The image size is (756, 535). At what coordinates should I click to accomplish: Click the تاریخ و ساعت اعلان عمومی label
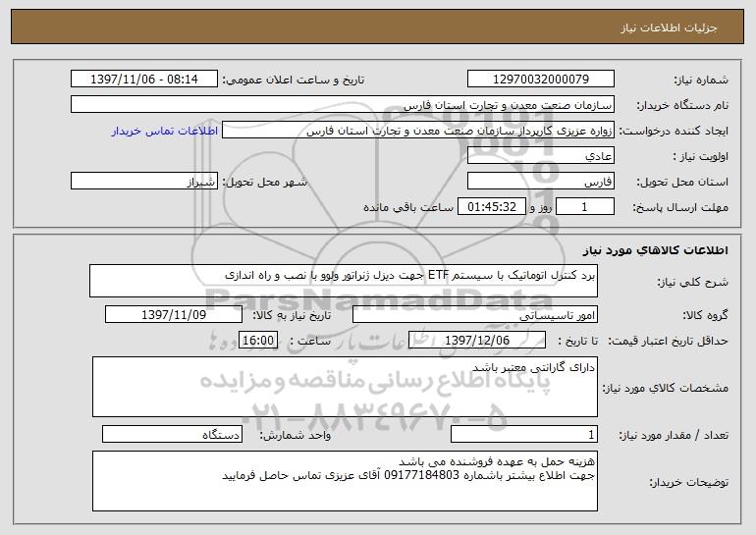tap(294, 80)
